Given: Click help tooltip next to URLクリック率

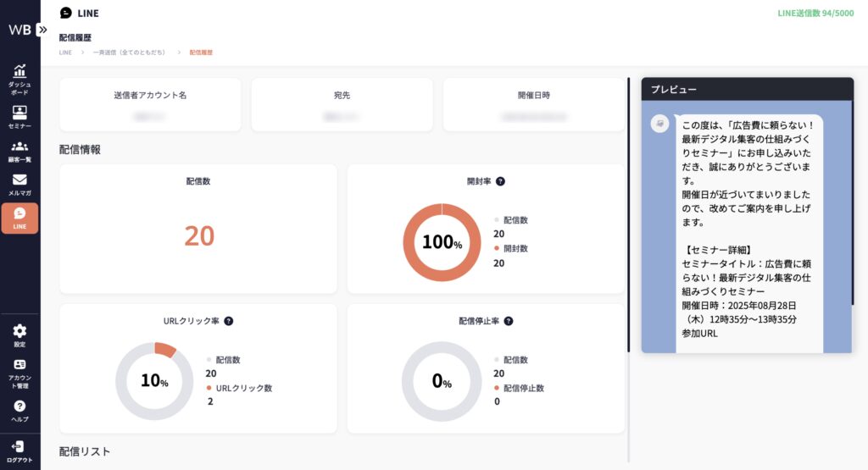Looking at the screenshot, I should 229,321.
